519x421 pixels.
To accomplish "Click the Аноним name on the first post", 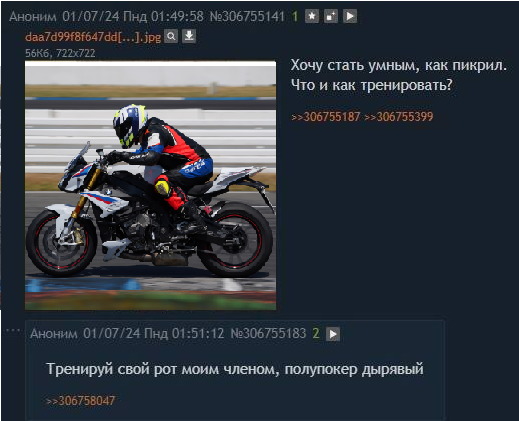I will pyautogui.click(x=33, y=16).
